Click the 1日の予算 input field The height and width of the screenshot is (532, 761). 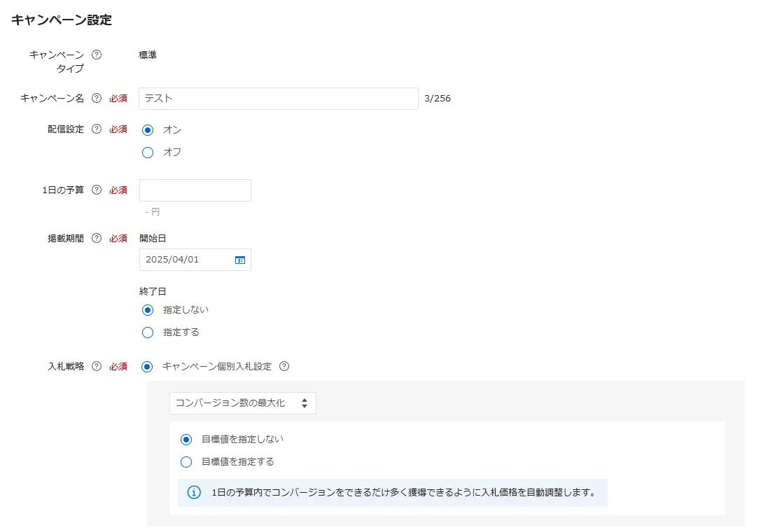[195, 190]
